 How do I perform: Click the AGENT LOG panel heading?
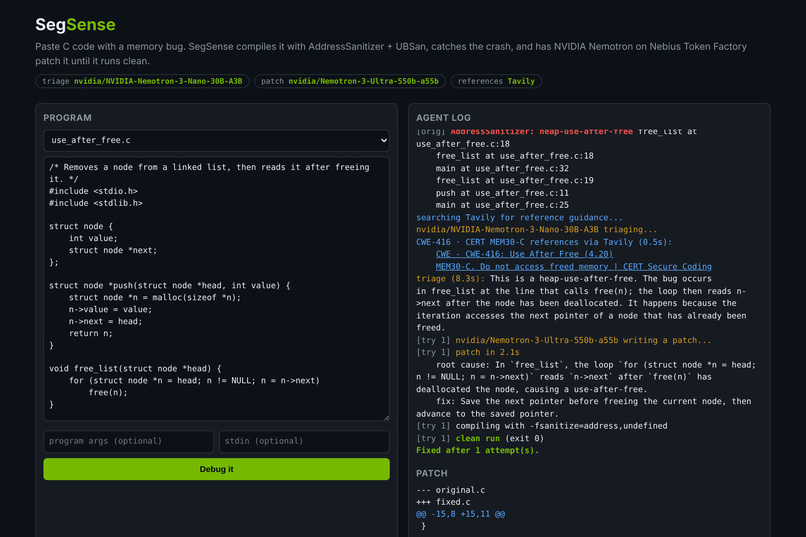(443, 118)
